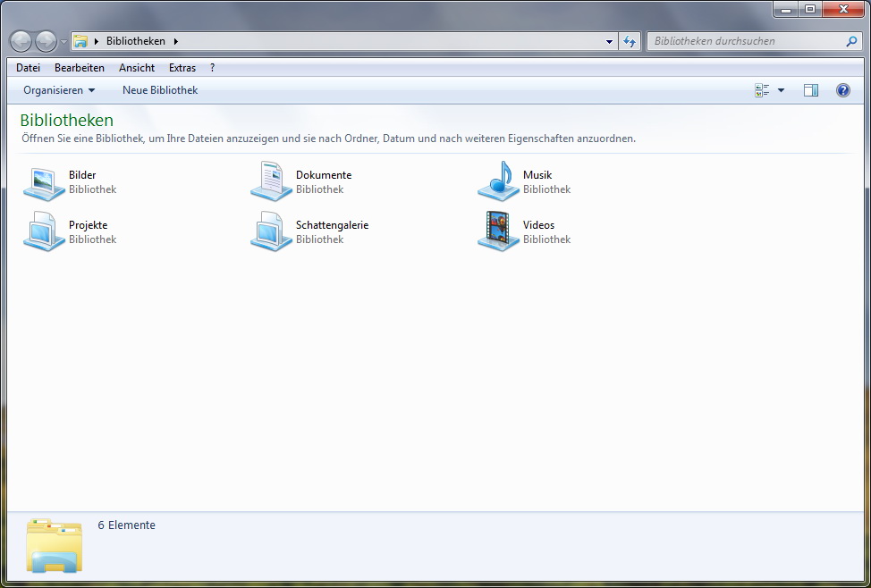Open the view options dropdown arrow
The image size is (871, 588).
point(781,90)
